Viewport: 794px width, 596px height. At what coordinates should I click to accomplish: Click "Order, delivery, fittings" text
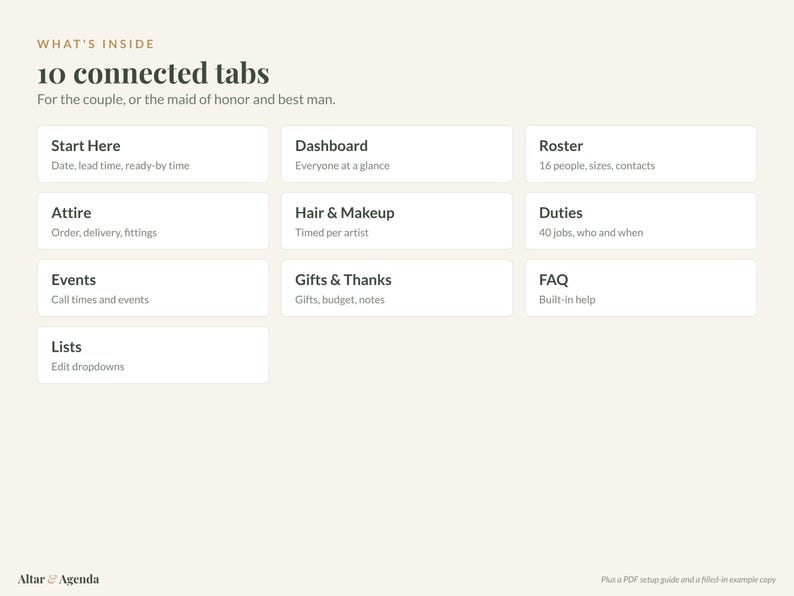coord(104,232)
